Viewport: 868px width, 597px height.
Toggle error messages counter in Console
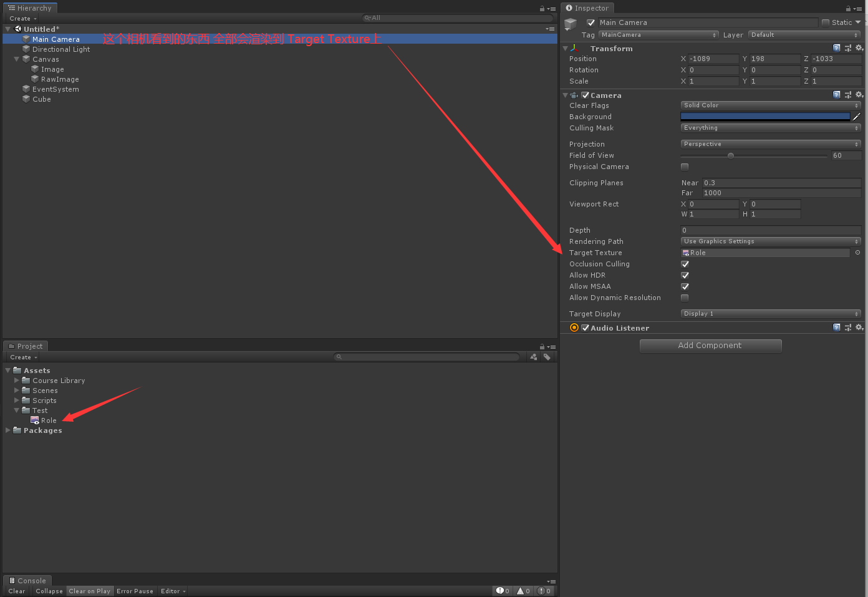[x=544, y=591]
